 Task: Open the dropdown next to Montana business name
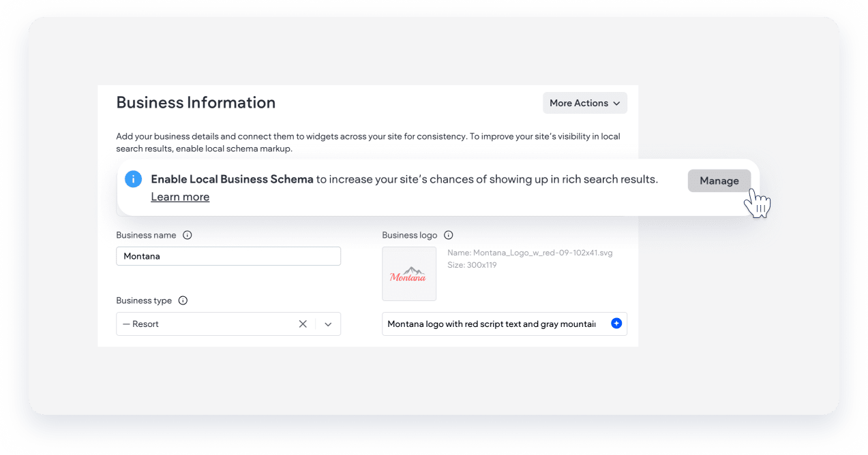point(328,324)
